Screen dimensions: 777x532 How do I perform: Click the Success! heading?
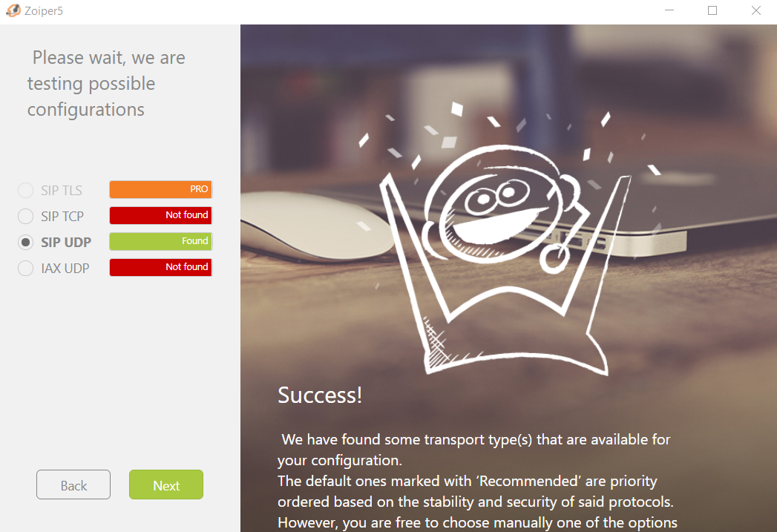(320, 395)
